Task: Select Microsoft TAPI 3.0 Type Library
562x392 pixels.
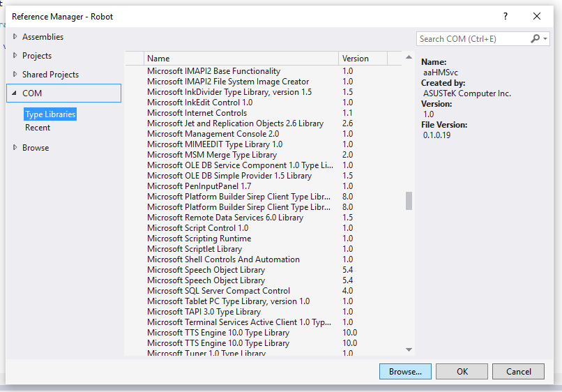Action: point(264,312)
